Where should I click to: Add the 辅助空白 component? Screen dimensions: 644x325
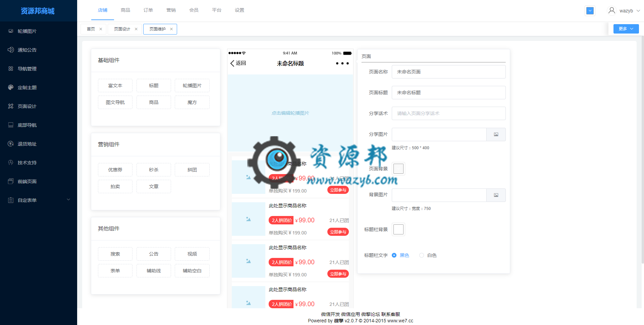click(x=192, y=271)
